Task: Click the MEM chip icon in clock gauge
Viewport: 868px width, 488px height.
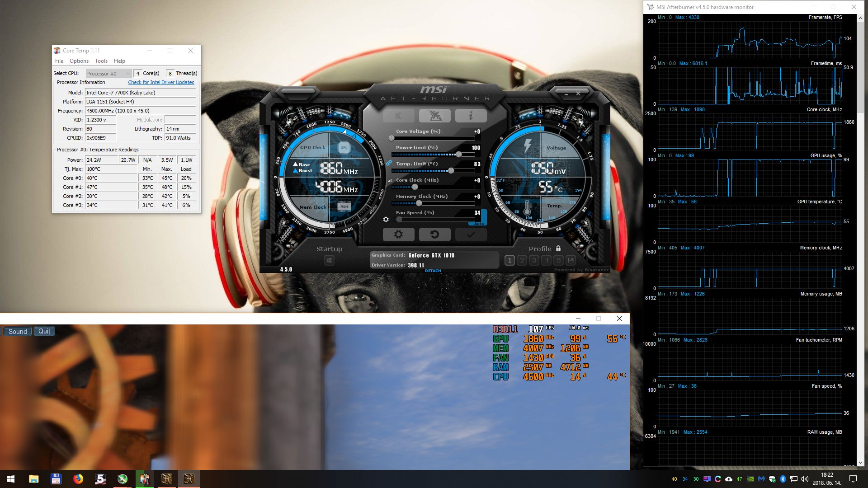Action: click(x=344, y=206)
